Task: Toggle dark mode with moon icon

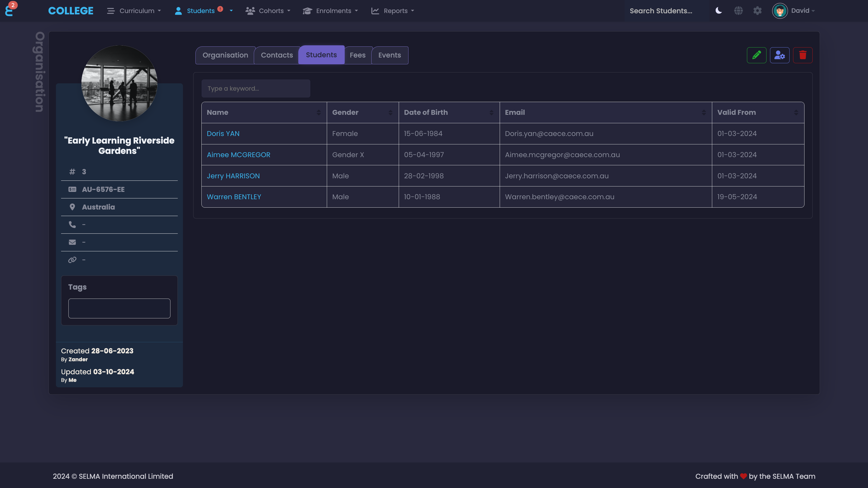Action: (x=718, y=11)
